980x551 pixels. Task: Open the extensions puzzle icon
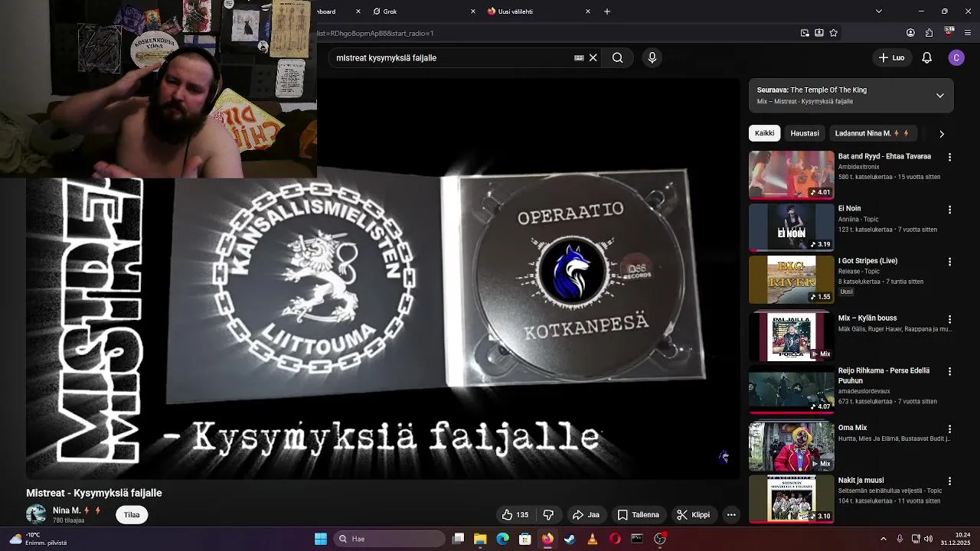pos(929,33)
